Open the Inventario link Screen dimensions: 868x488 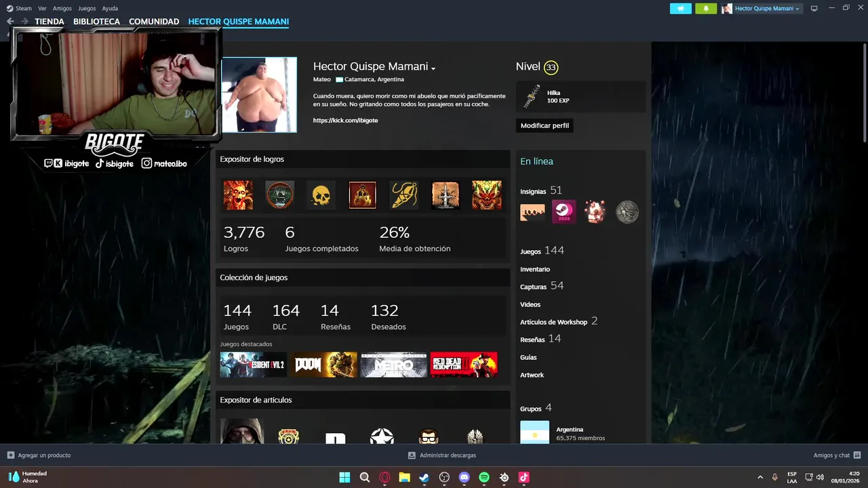(x=535, y=269)
